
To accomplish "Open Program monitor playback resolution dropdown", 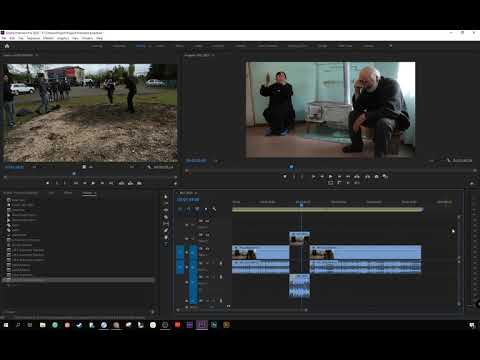I will coord(432,161).
